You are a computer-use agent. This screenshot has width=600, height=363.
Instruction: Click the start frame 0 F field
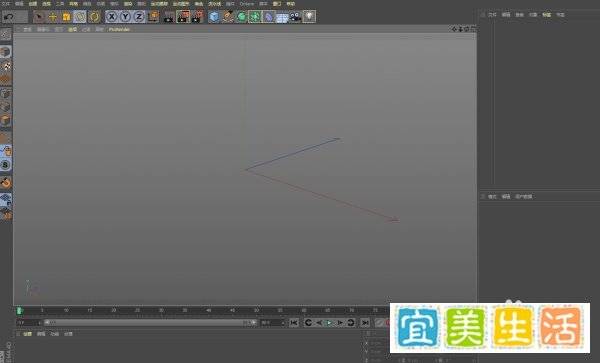click(x=29, y=323)
